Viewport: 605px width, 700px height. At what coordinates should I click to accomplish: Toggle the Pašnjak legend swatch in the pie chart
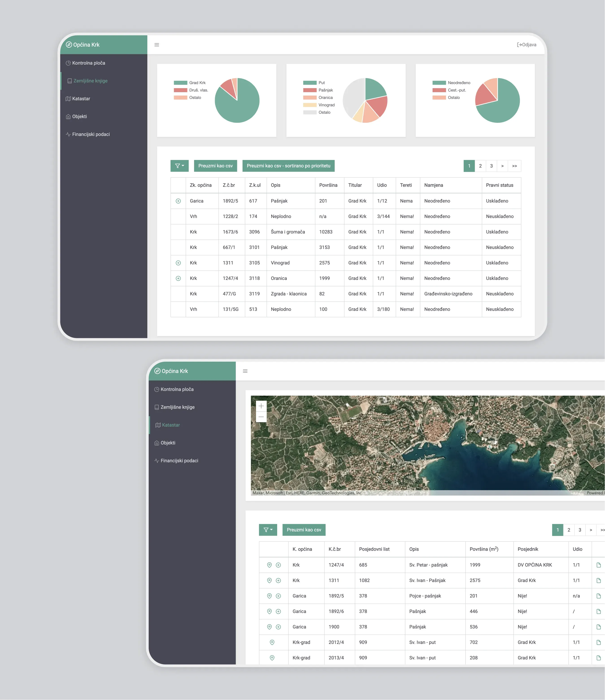[309, 90]
